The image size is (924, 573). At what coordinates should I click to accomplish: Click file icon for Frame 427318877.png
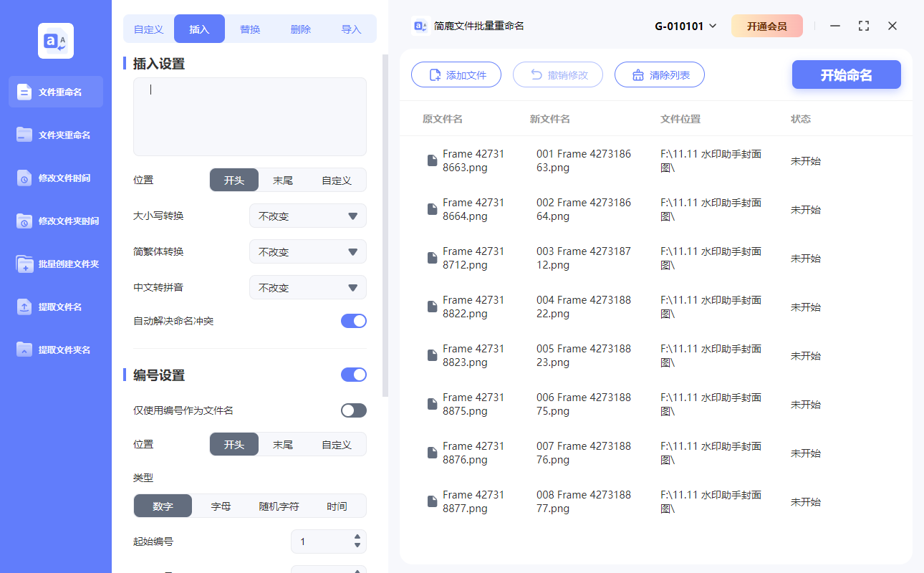tap(432, 501)
